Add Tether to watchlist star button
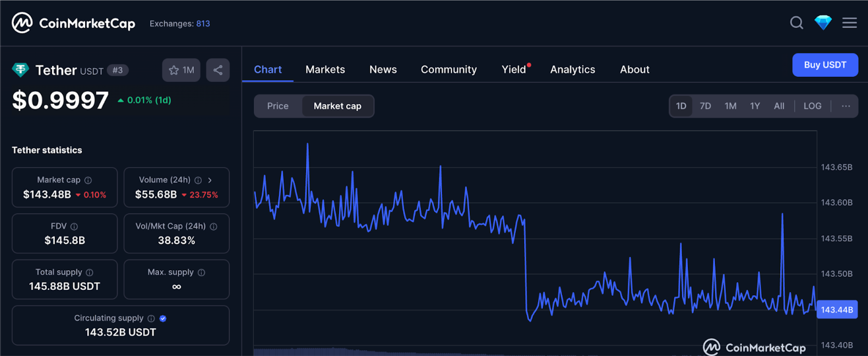This screenshot has width=868, height=356. pyautogui.click(x=181, y=70)
